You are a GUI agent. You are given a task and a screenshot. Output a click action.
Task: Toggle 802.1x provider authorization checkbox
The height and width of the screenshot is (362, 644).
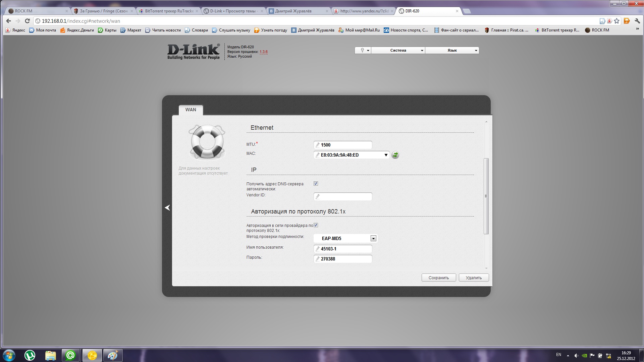316,225
